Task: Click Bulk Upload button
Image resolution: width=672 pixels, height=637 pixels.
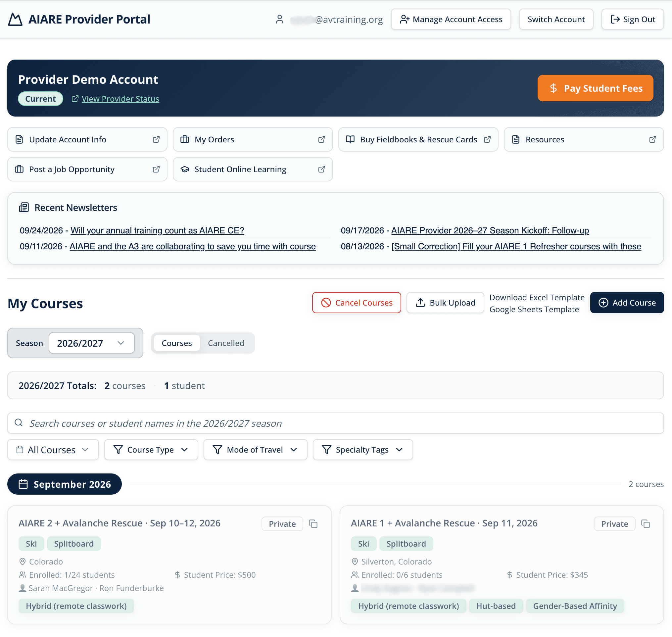Action: pos(445,303)
